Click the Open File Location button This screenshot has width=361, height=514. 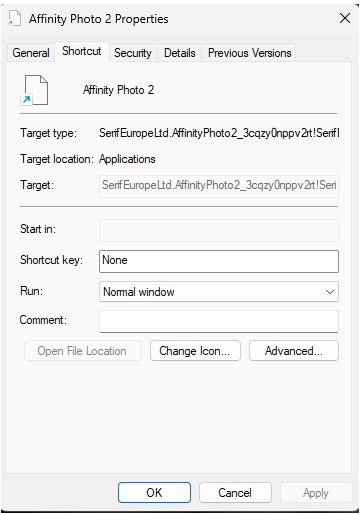click(x=83, y=351)
